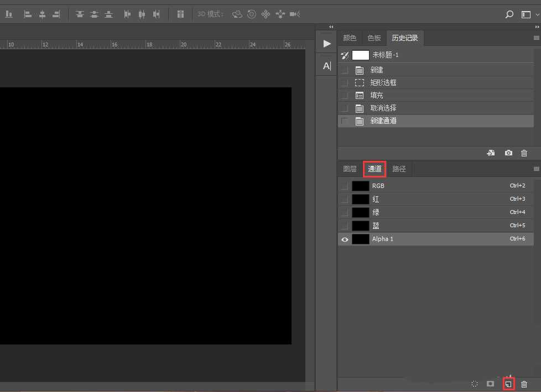Toggle visibility of the 红 channel
This screenshot has height=392, width=541.
345,199
